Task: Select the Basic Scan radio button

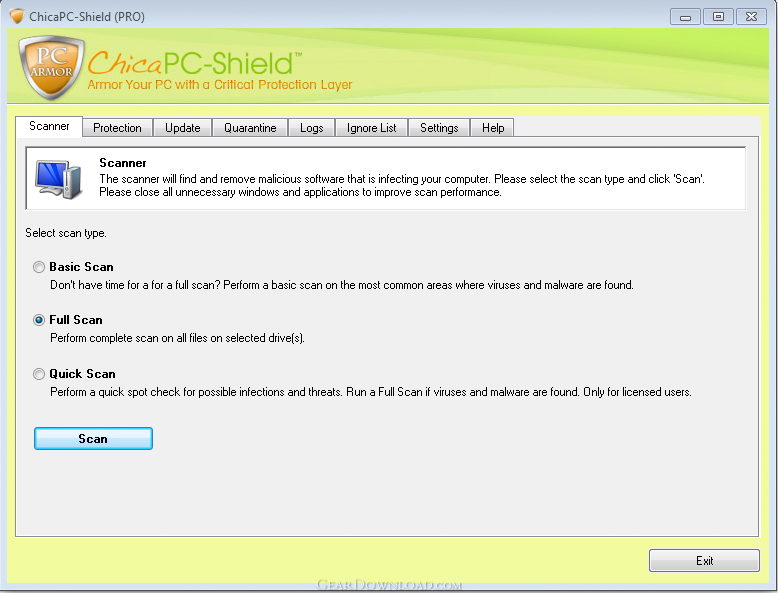Action: point(39,267)
